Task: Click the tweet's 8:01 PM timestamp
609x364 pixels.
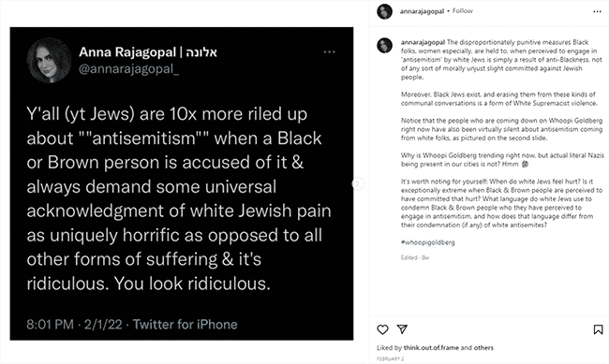Action: (x=50, y=325)
